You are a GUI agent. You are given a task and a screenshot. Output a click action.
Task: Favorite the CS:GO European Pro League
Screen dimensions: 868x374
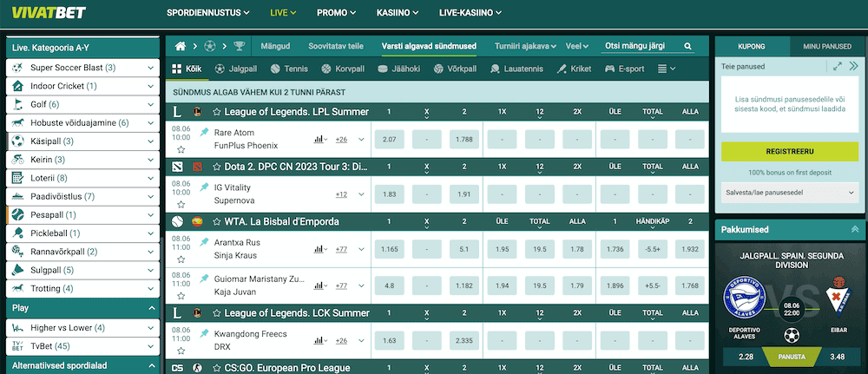click(217, 368)
